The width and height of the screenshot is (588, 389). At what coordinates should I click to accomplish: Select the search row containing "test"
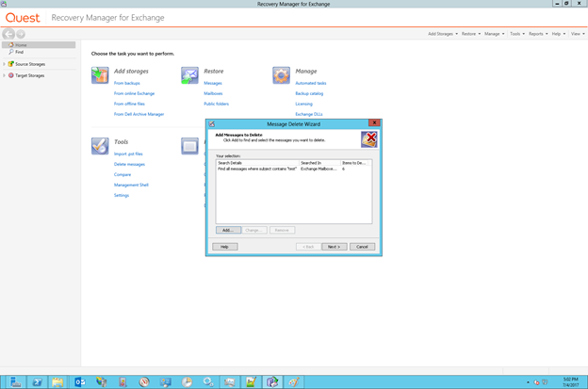pyautogui.click(x=257, y=169)
